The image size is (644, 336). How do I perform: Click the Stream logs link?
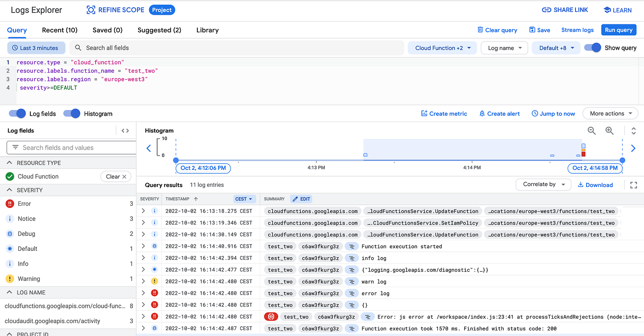[577, 29]
